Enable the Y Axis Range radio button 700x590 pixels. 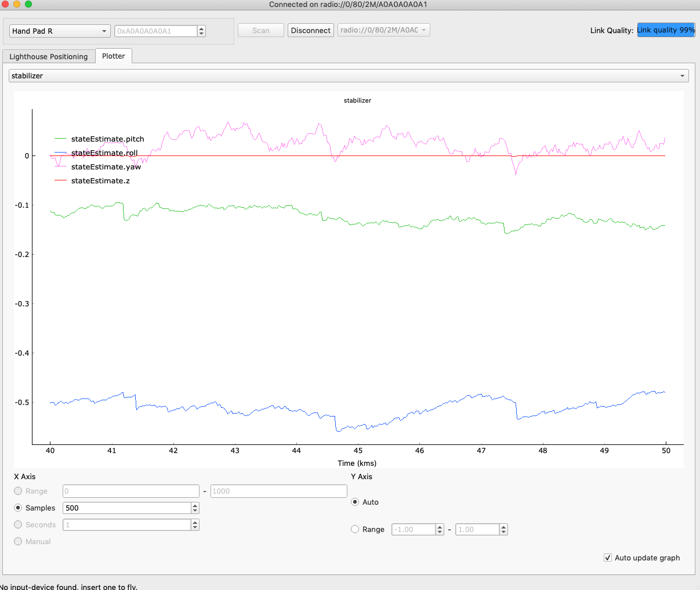pyautogui.click(x=355, y=529)
